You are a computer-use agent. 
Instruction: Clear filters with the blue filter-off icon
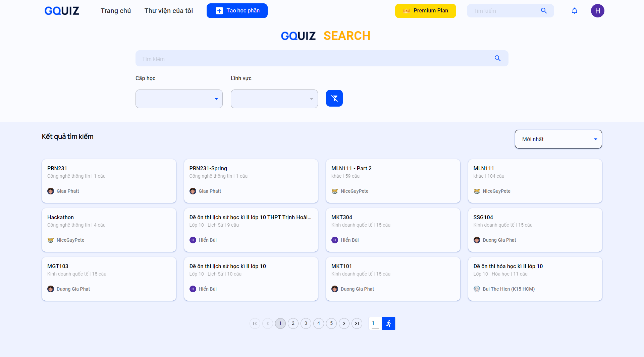coord(334,98)
